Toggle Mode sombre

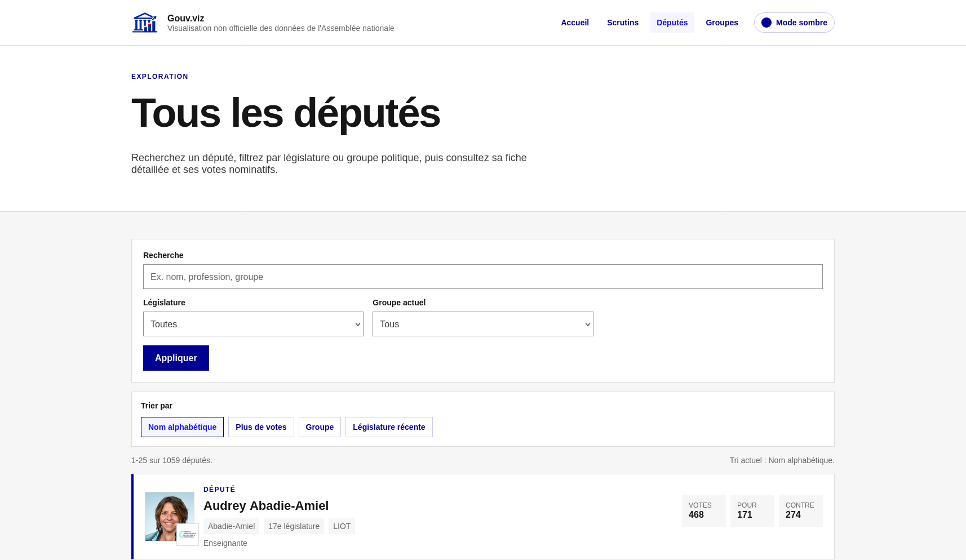tap(794, 23)
